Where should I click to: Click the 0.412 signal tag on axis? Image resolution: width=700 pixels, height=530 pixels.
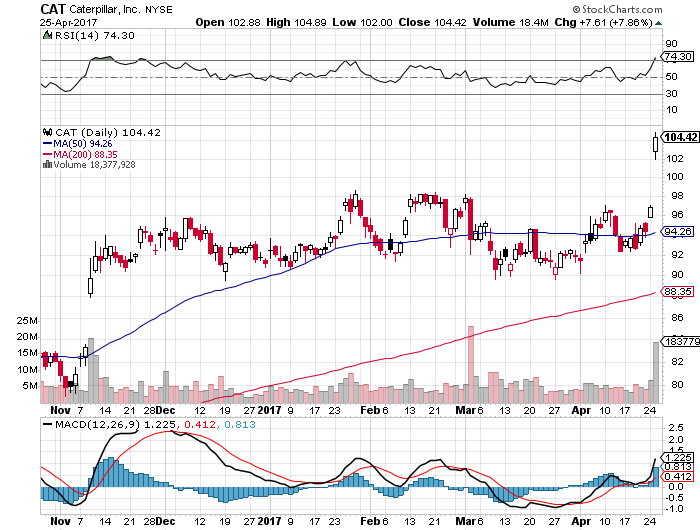(x=678, y=476)
